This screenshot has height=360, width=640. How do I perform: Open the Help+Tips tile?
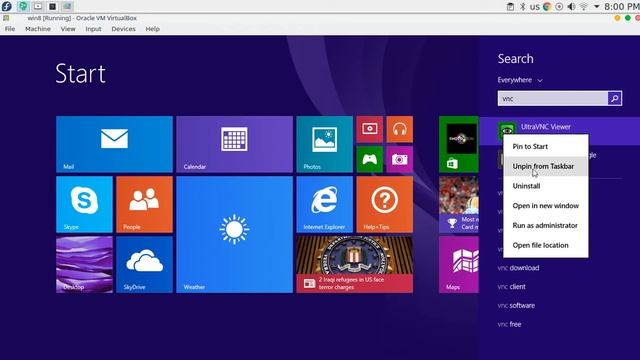point(384,204)
